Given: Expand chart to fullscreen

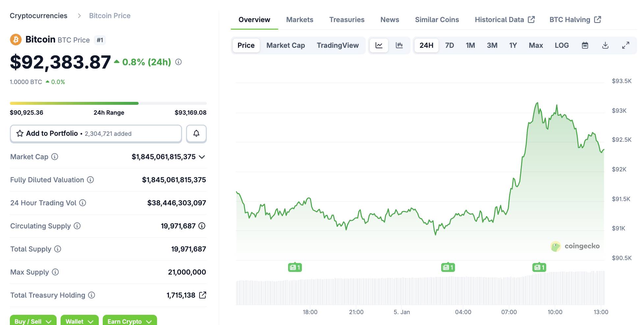Looking at the screenshot, I should (626, 45).
